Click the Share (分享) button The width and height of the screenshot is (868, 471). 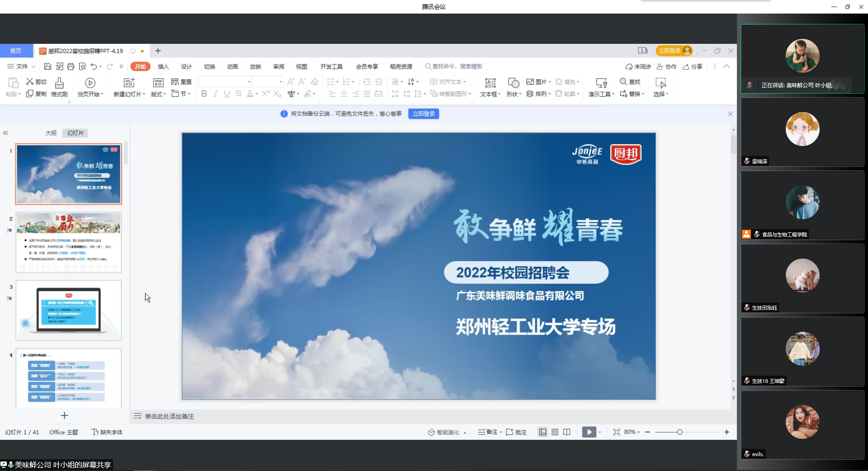pyautogui.click(x=693, y=66)
